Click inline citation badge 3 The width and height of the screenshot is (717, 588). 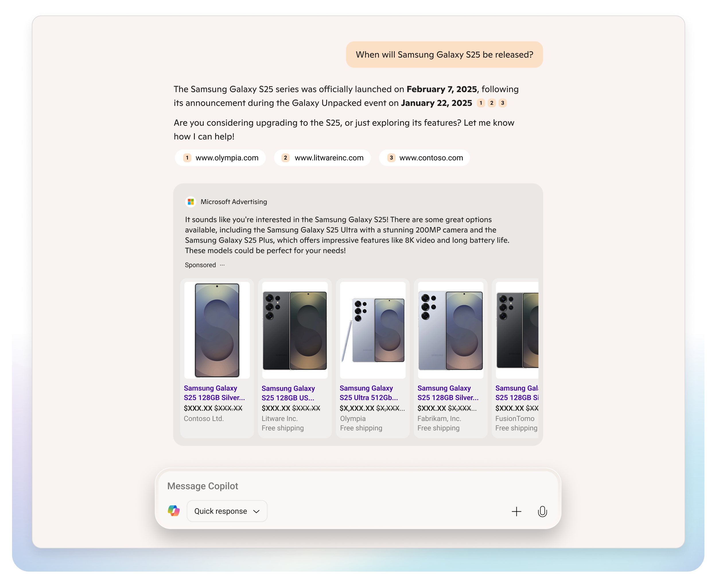[503, 103]
